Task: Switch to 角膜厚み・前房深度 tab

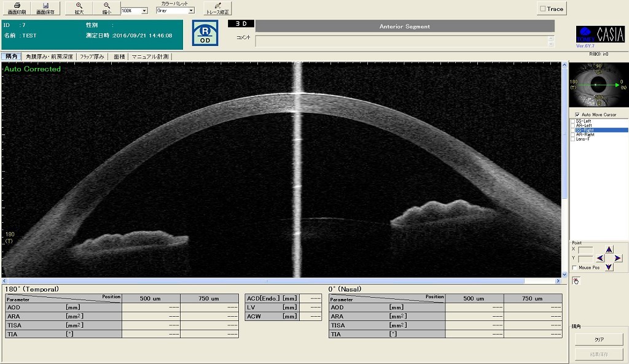Action: pyautogui.click(x=49, y=56)
